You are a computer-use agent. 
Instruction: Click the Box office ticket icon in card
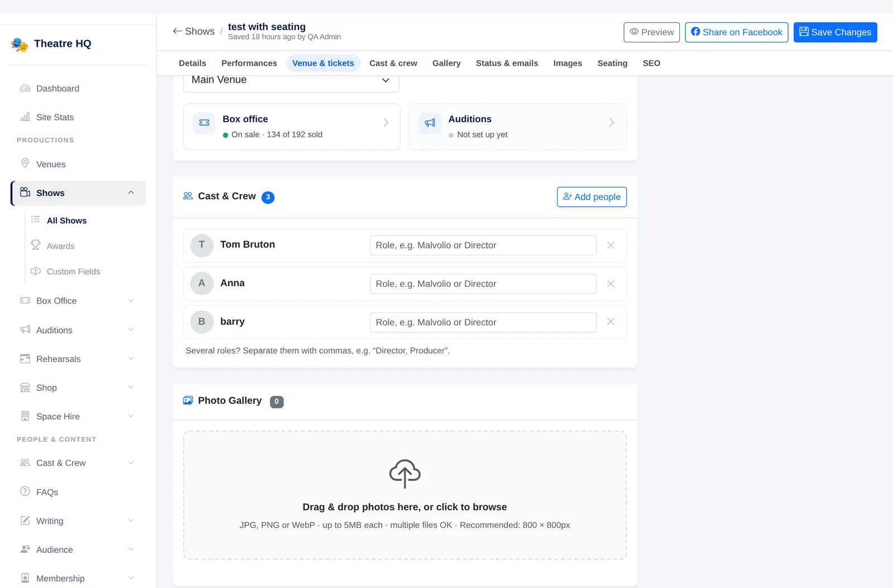[204, 123]
